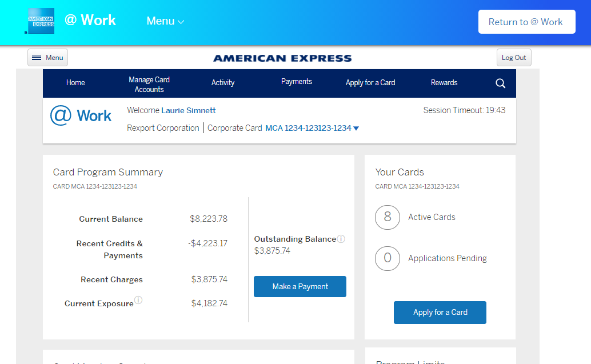Image resolution: width=591 pixels, height=364 pixels.
Task: Click the 0 Applications Pending circle
Action: pos(388,258)
